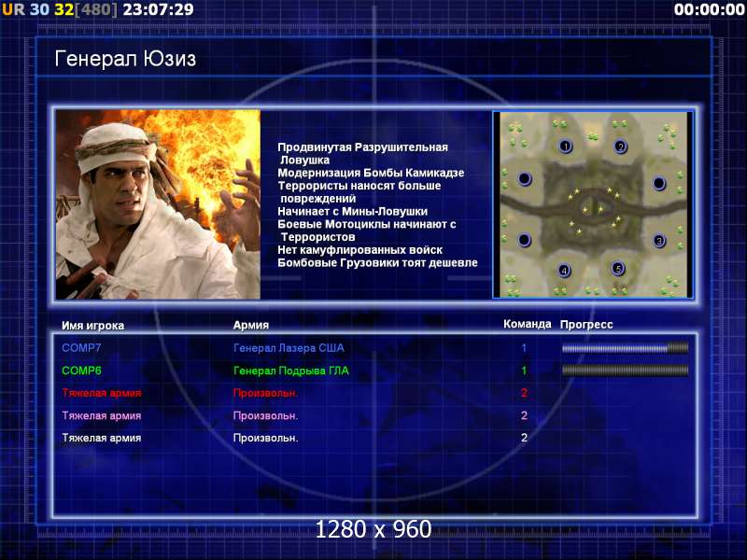Click team number 1 in COMP6 row
747x560 pixels.
[524, 371]
